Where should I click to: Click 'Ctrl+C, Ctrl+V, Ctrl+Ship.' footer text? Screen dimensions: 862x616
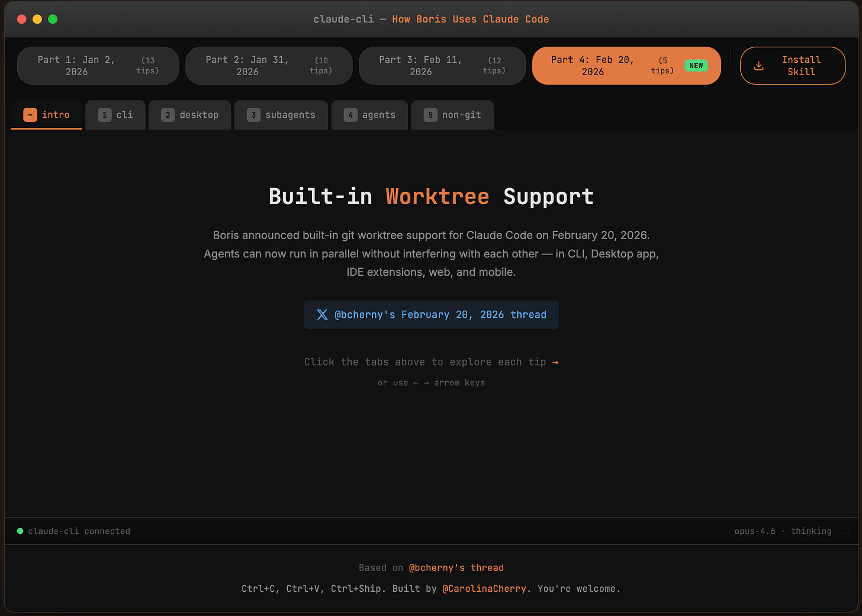[x=314, y=589]
